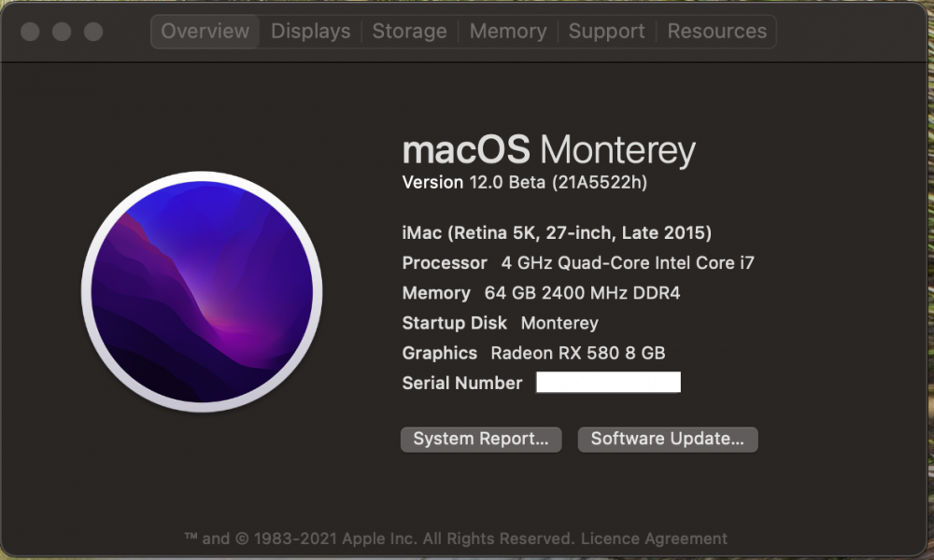Click the window zoom button

(92, 32)
